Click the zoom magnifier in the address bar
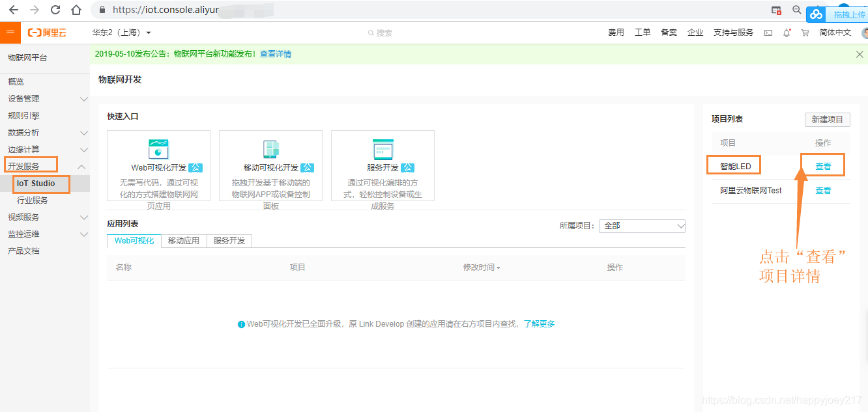This screenshot has width=868, height=412. [x=796, y=10]
